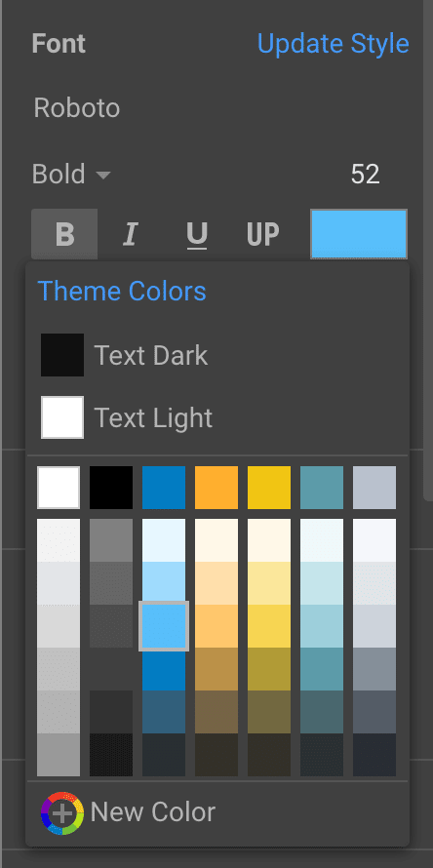The width and height of the screenshot is (433, 868).
Task: Open the Bold font weight dropdown
Action: click(x=71, y=175)
